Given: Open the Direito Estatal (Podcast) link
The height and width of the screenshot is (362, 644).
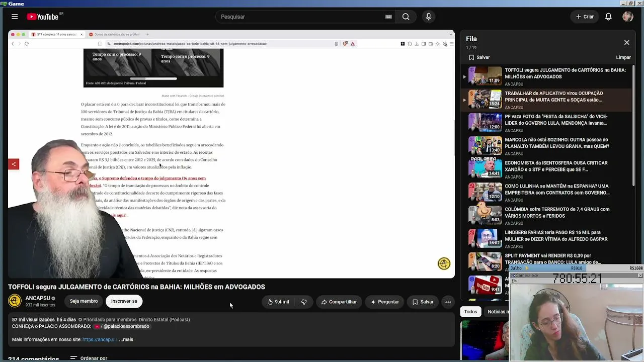Looking at the screenshot, I should point(164,320).
